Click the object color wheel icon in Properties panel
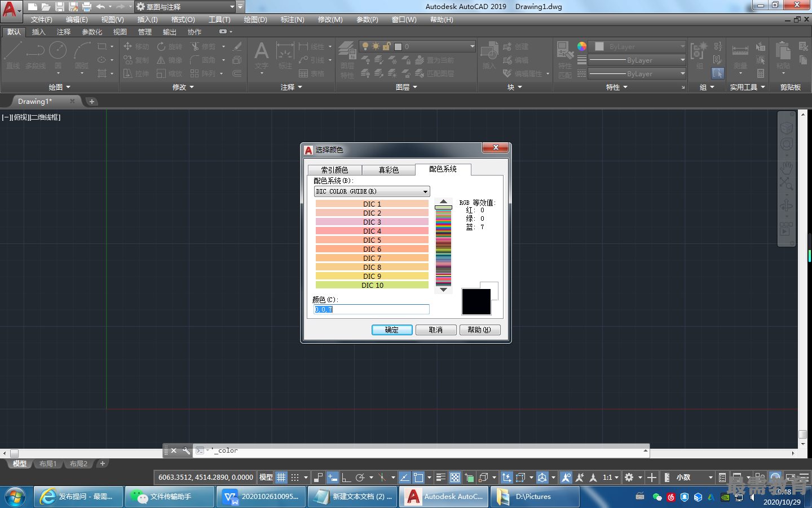Screen dimensions: 812x508 (x=582, y=46)
